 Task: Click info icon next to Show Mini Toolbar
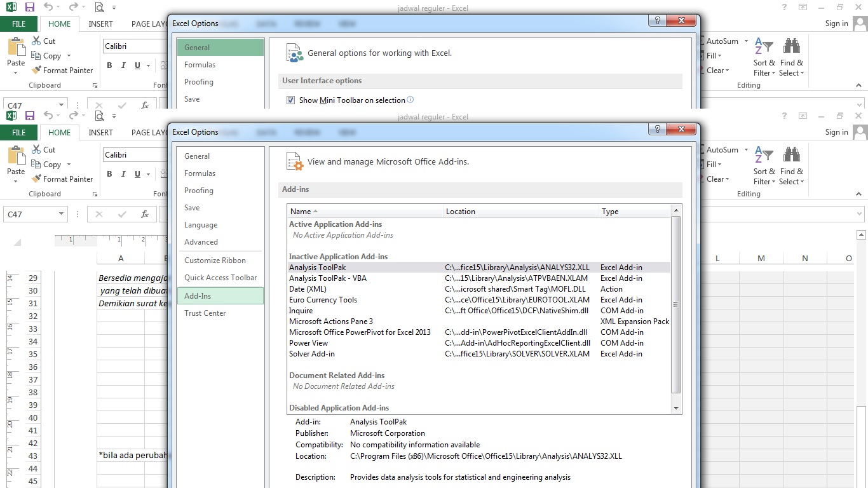coord(410,100)
